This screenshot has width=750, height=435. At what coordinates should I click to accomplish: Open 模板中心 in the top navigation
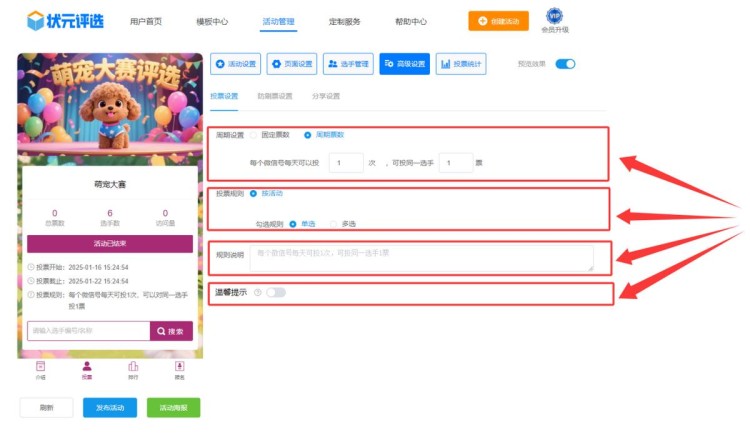[x=211, y=21]
